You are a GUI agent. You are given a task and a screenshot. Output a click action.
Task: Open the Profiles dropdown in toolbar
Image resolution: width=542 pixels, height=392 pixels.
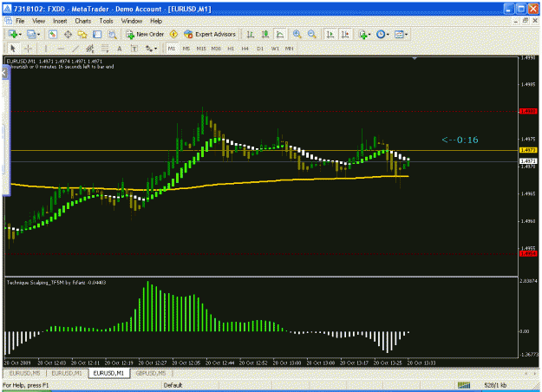point(34,34)
